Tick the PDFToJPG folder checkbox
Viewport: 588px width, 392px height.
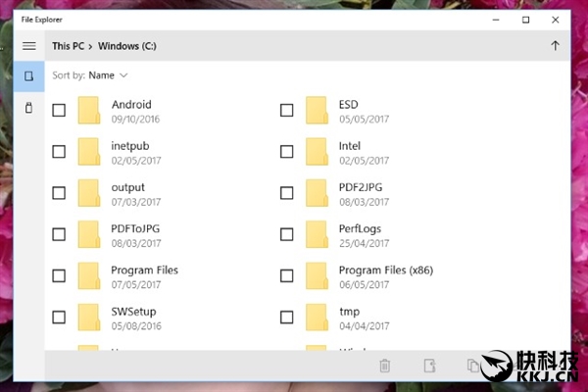(x=59, y=234)
